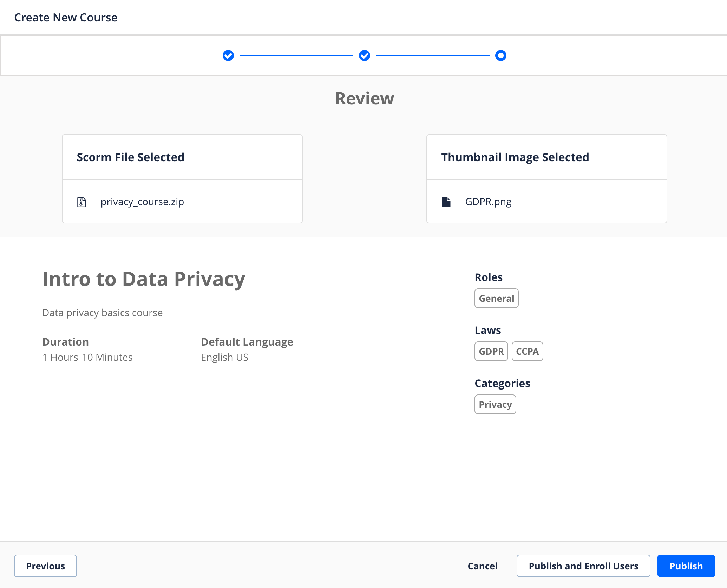Select the General role tag

coord(496,298)
